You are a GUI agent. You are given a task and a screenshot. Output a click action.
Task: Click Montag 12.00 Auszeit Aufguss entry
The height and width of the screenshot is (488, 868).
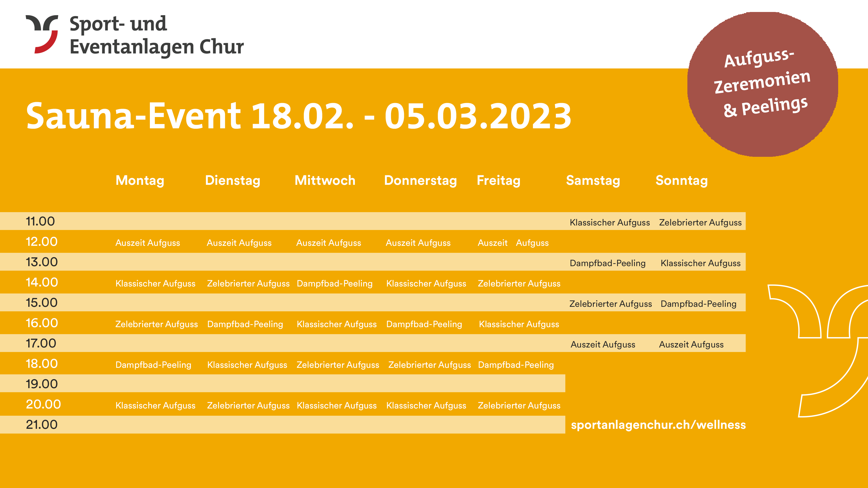point(148,243)
